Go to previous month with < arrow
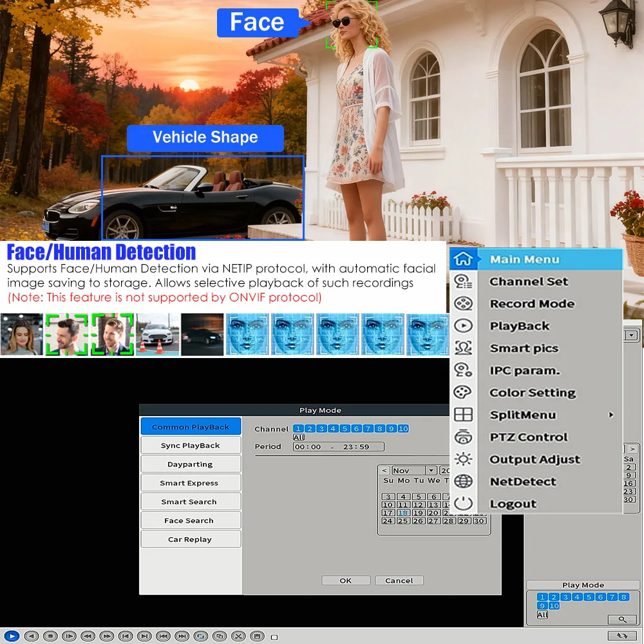Screen dimensions: 644x644 tap(384, 470)
